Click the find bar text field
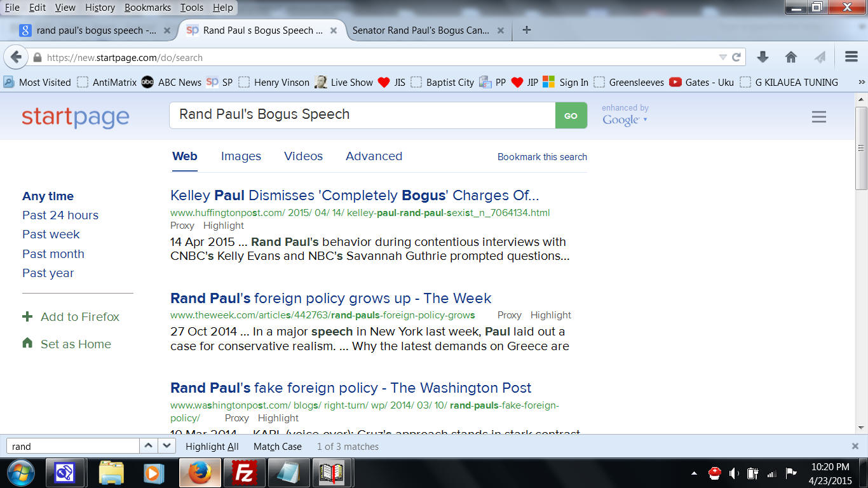The width and height of the screenshot is (868, 488). (72, 446)
